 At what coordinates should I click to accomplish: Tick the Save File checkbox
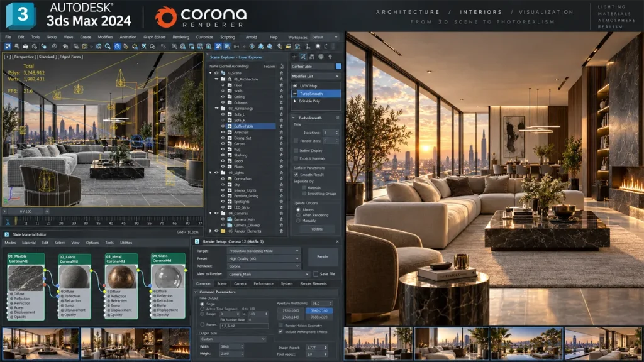[x=316, y=274]
